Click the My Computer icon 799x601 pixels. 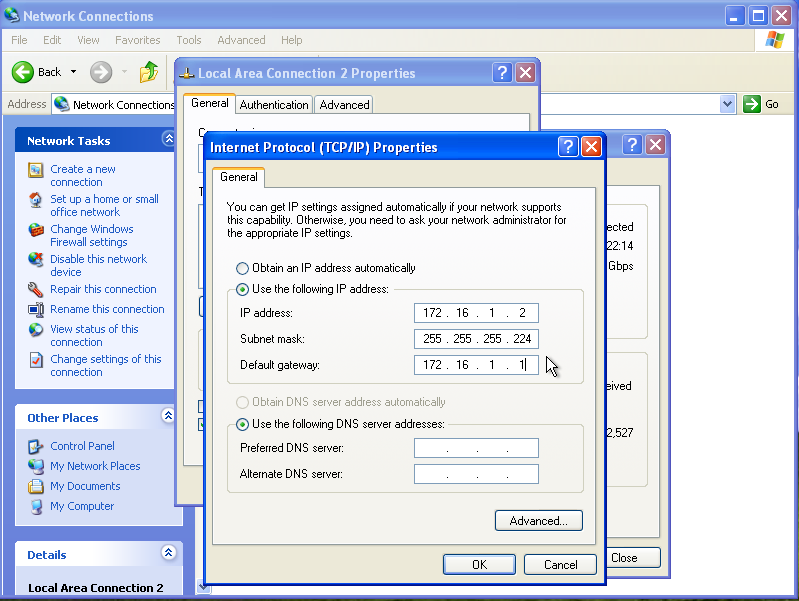point(36,507)
